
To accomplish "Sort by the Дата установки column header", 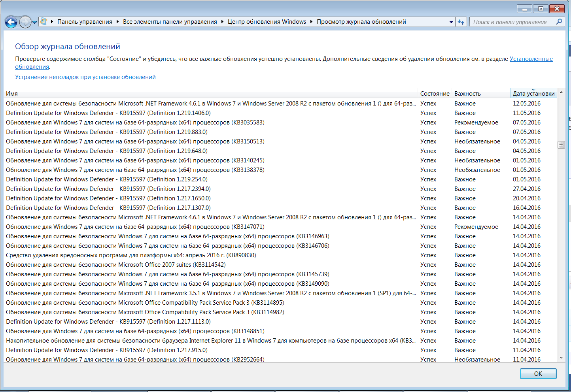I will point(533,94).
